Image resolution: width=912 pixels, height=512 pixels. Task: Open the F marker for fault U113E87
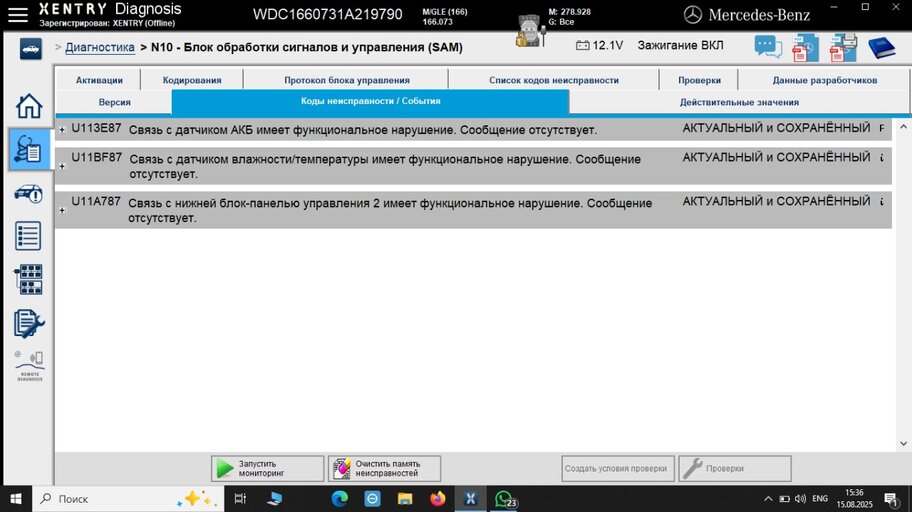click(882, 129)
